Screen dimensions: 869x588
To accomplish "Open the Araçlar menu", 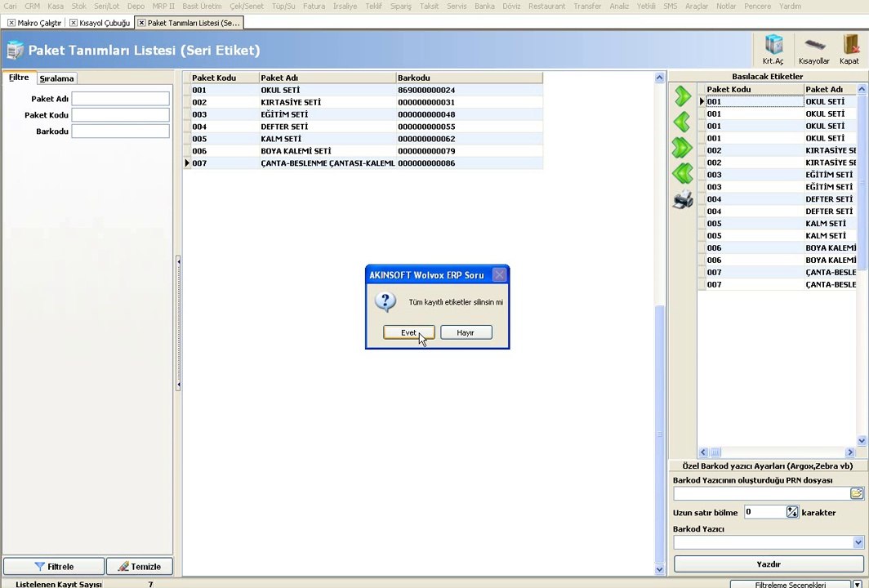I will [x=697, y=6].
